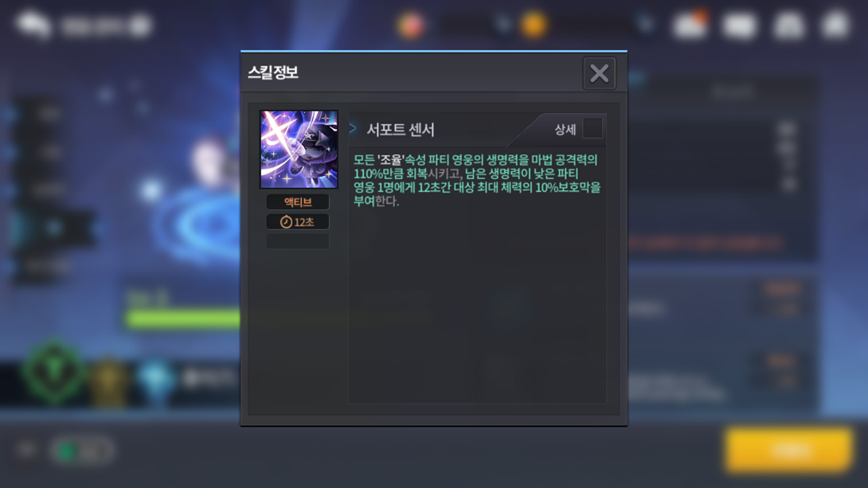Select the gold emblem badge icon
The width and height of the screenshot is (868, 488).
pos(109,382)
